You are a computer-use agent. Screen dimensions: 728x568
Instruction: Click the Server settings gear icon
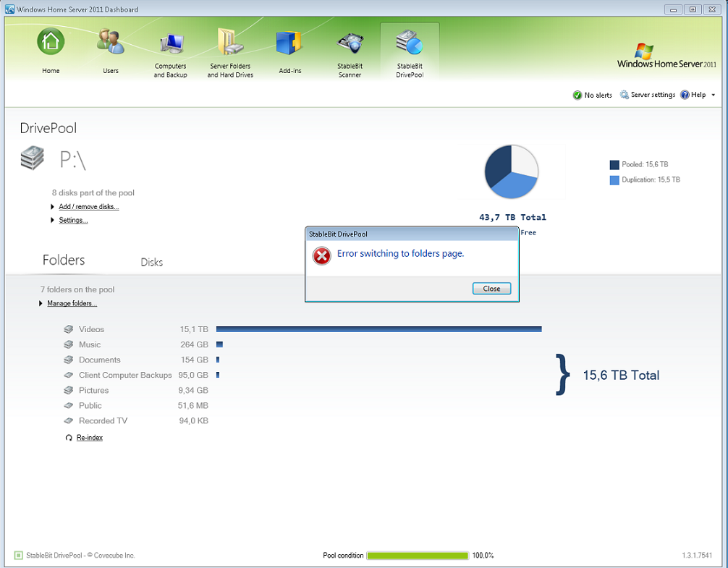625,95
